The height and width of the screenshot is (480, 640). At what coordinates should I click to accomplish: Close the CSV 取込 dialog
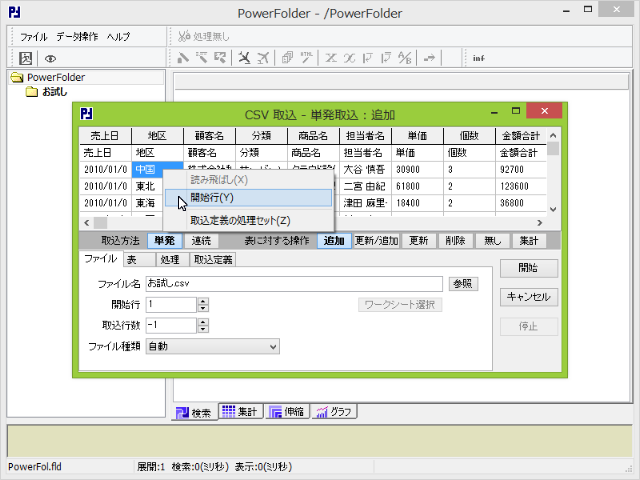pos(544,111)
